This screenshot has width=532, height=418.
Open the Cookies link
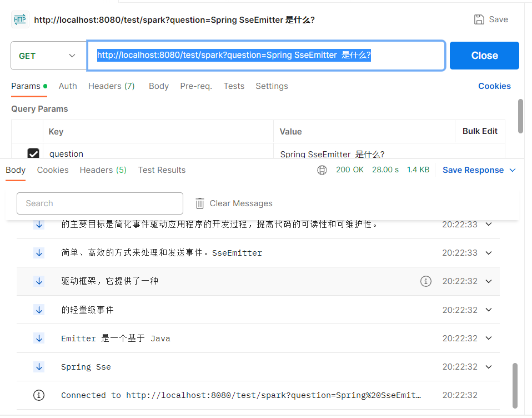point(494,86)
